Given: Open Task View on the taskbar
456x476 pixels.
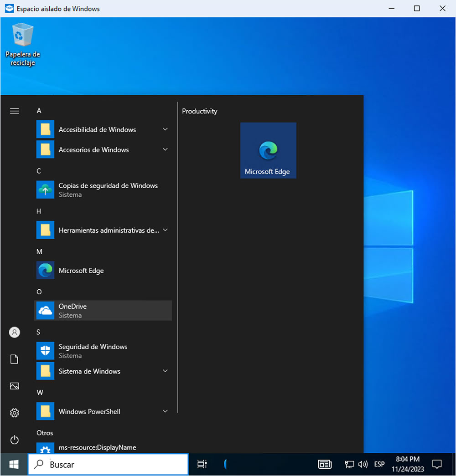Looking at the screenshot, I should (x=202, y=464).
